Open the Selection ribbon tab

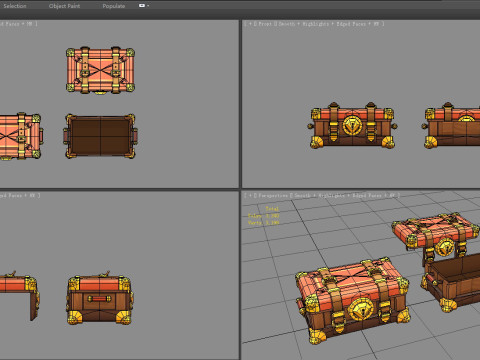(15, 6)
